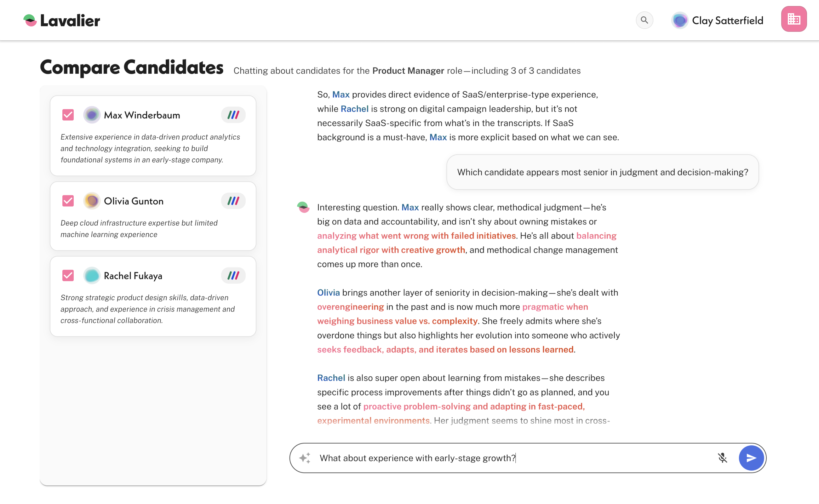Click the 'overengineering' highlighted link
819x504 pixels.
pos(350,307)
